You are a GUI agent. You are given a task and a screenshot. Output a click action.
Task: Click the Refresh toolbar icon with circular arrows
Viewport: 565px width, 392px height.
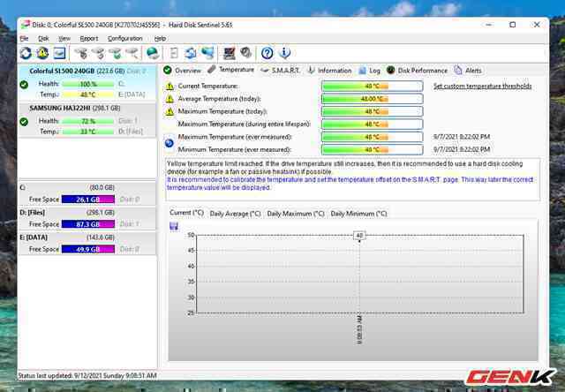(x=26, y=53)
